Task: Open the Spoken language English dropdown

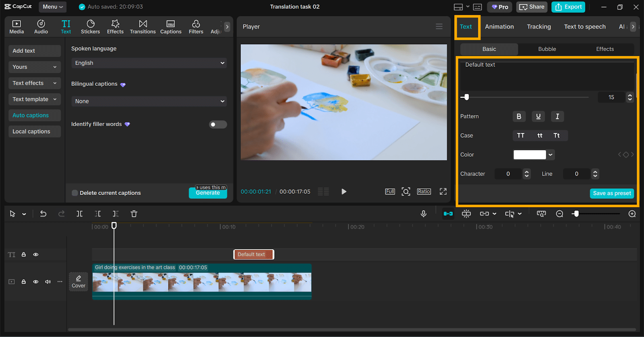Action: pos(149,63)
